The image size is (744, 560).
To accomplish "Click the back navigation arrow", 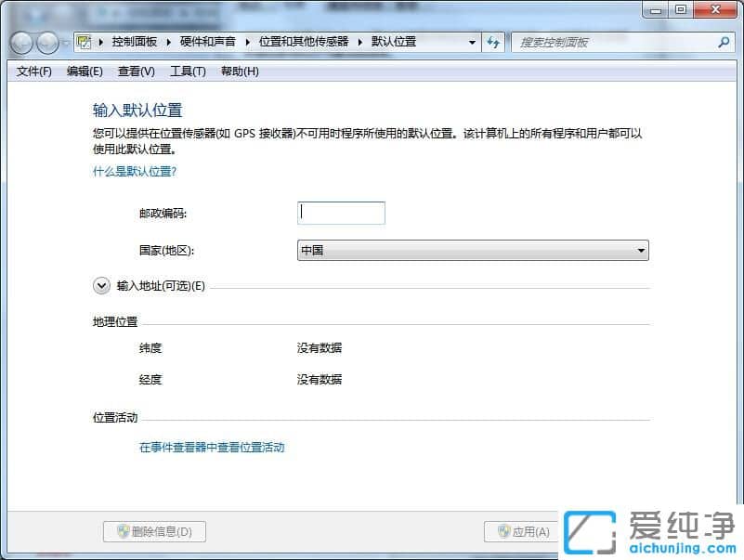I will tap(20, 42).
